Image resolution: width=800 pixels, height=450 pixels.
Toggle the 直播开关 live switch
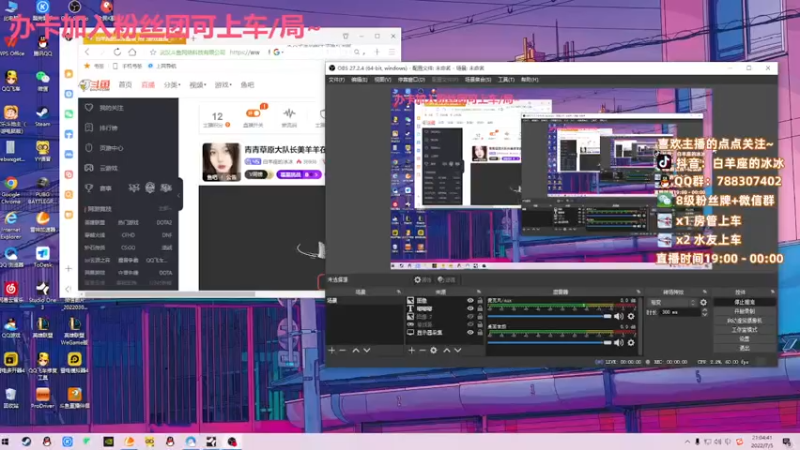[x=253, y=113]
